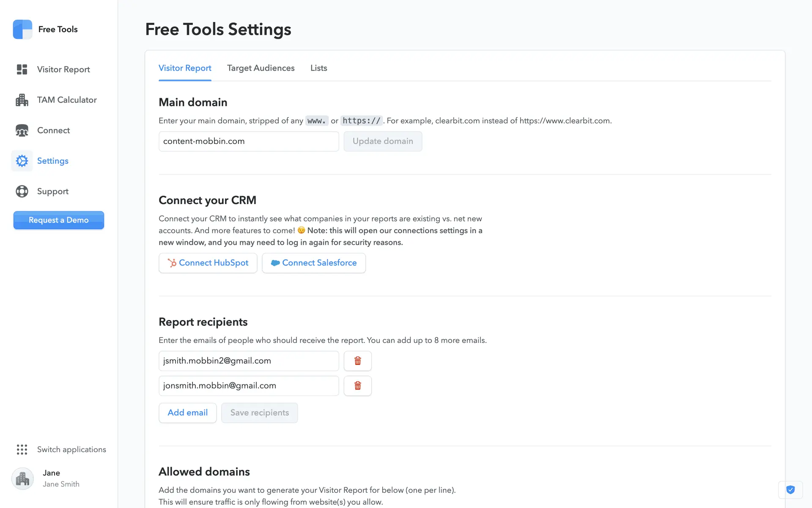The height and width of the screenshot is (508, 812).
Task: Click the Free Tools logo icon
Action: pos(22,29)
